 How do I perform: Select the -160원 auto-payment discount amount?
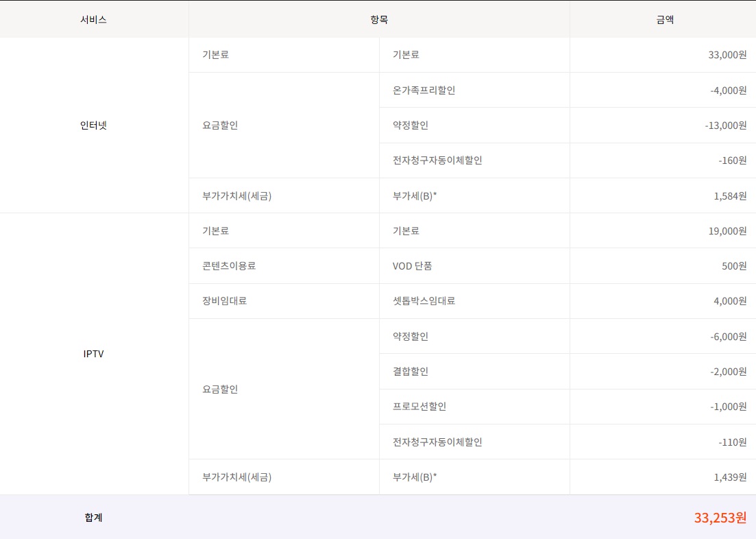[732, 160]
